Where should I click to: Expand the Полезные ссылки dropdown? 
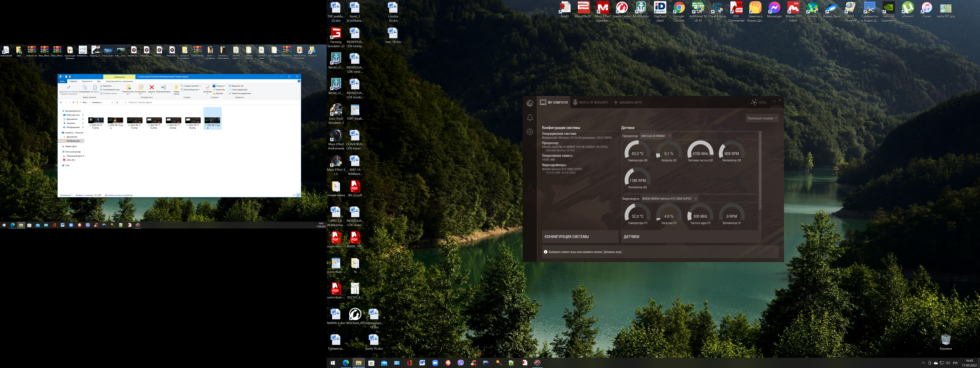click(762, 118)
